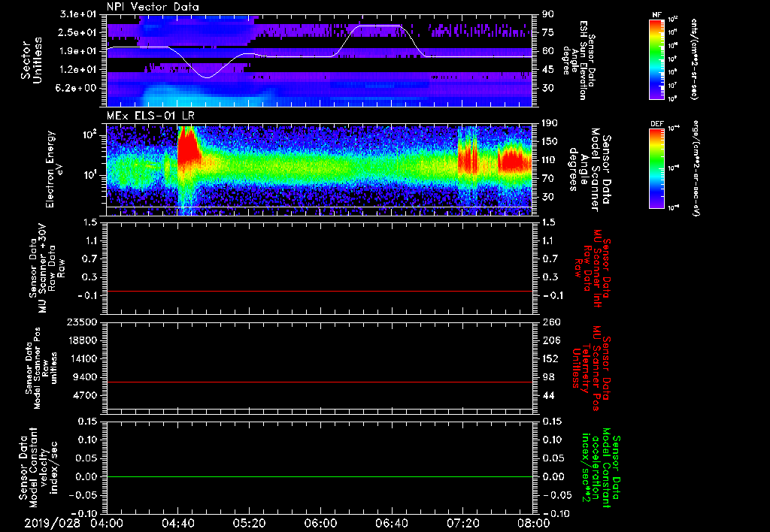Viewport: 770px width, 532px height.
Task: Click the NF flux color bar
Action: [657, 59]
